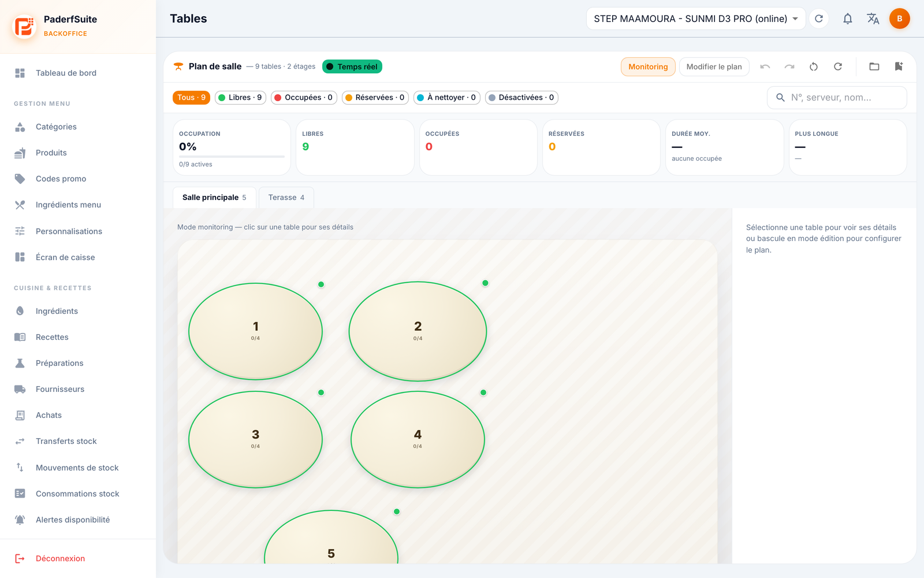
Task: Click the Déconnexion link
Action: (60, 558)
